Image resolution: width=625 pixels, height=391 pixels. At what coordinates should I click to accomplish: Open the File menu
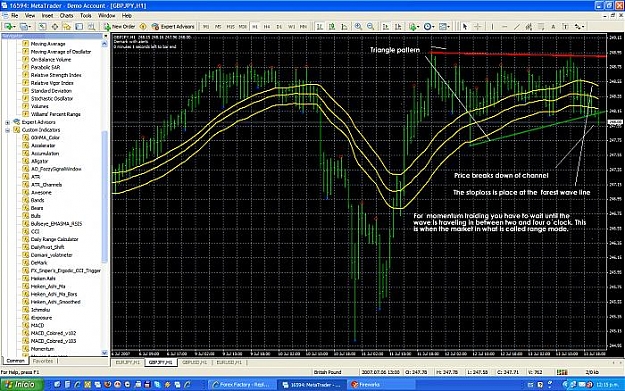(15, 16)
